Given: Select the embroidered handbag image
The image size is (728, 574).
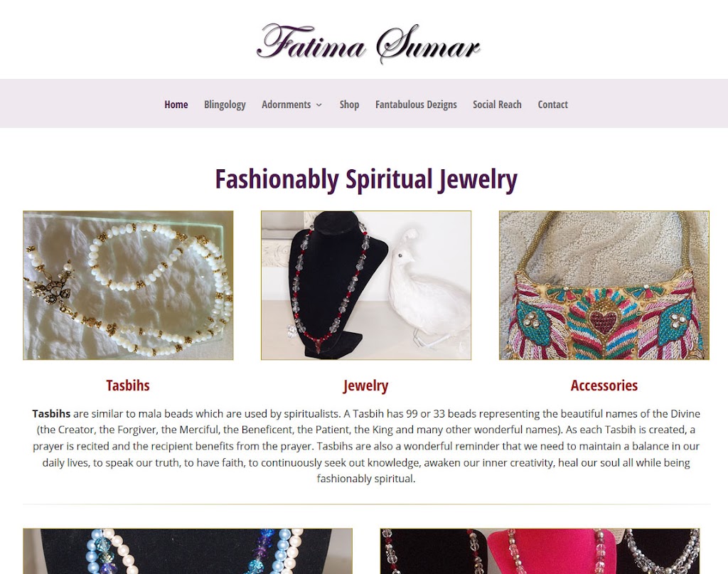Looking at the screenshot, I should tap(604, 285).
